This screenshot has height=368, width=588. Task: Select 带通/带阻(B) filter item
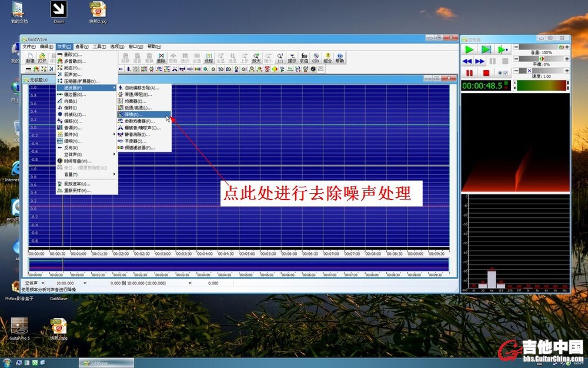(x=144, y=94)
